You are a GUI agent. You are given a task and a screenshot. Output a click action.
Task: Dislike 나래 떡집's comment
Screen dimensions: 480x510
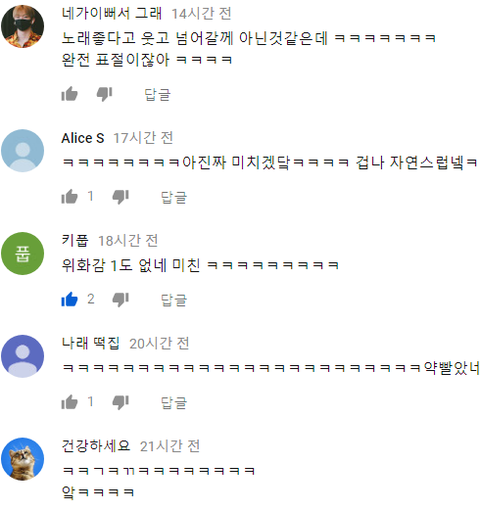[x=121, y=402]
